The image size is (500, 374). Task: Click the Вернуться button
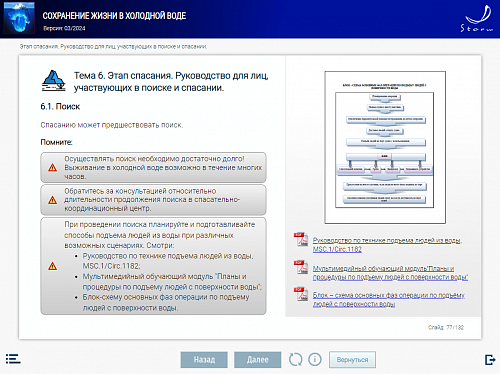click(352, 360)
